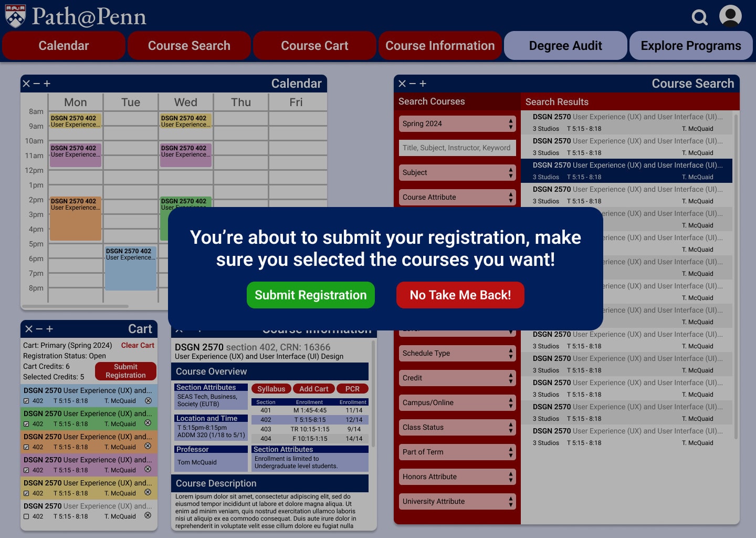Uncheck the purple cart course checkbox
This screenshot has height=538, width=756.
pos(26,470)
